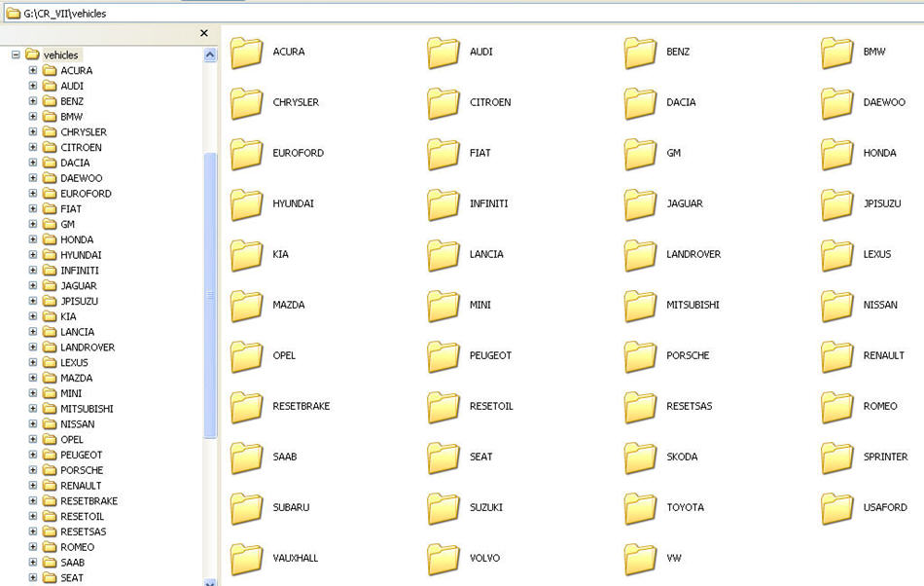
Task: Click the VOLVO folder icon in main pane
Action: 444,560
